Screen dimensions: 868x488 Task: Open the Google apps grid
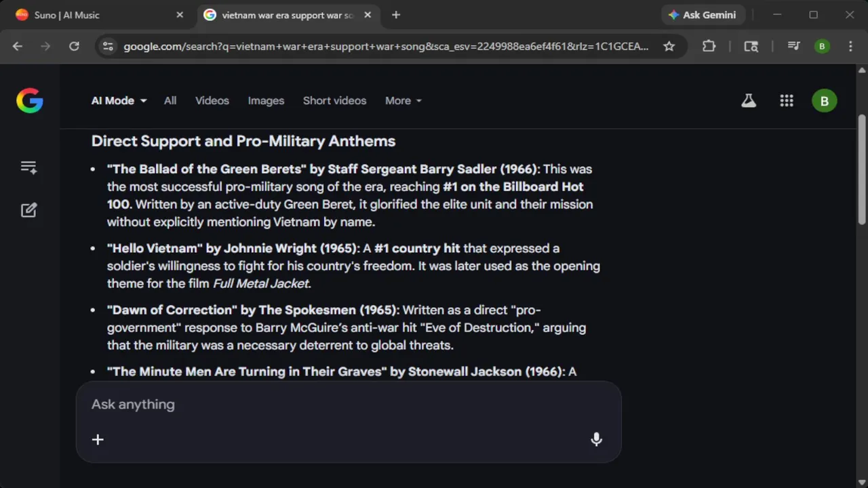pos(787,101)
